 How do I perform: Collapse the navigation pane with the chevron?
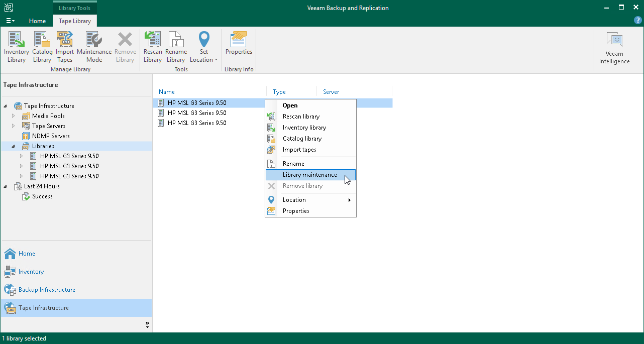tap(147, 324)
